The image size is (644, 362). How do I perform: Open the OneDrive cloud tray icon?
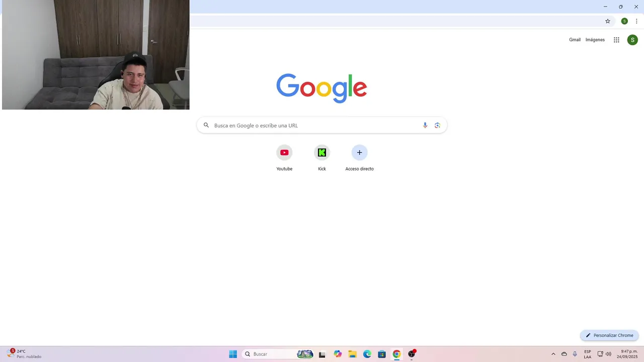(x=564, y=354)
